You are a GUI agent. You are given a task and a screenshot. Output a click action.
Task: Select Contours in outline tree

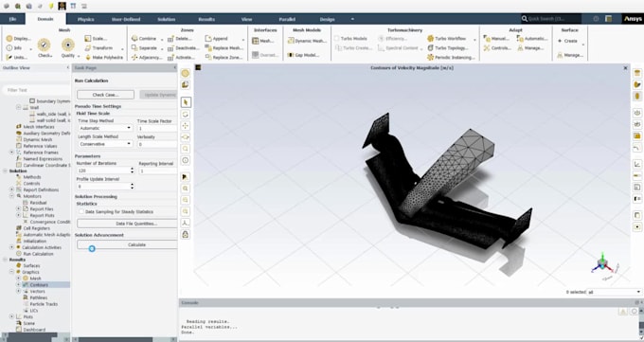coord(39,285)
